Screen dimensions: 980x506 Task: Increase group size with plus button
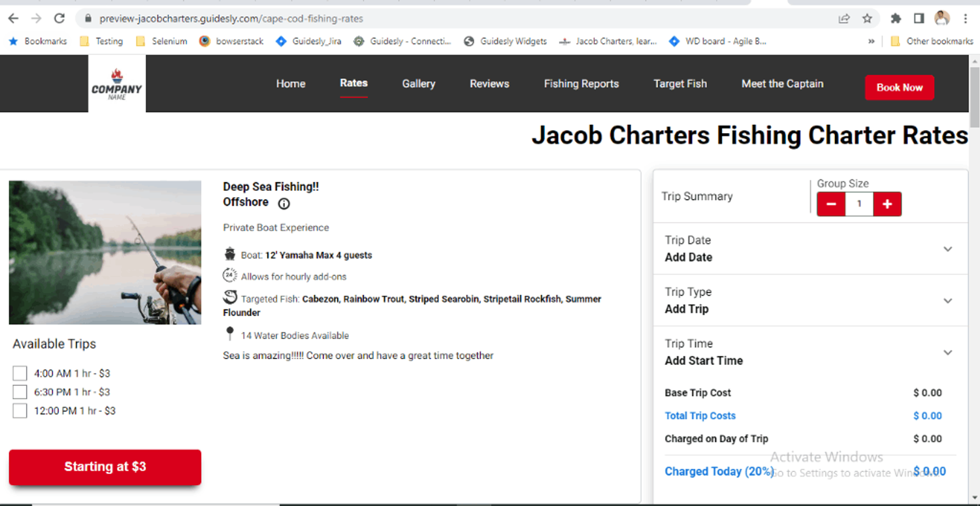coord(887,204)
